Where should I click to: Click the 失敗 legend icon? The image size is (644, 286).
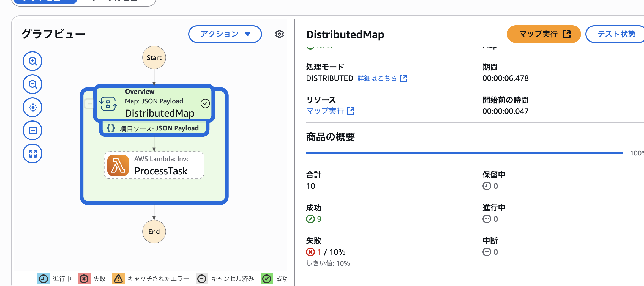[84, 279]
